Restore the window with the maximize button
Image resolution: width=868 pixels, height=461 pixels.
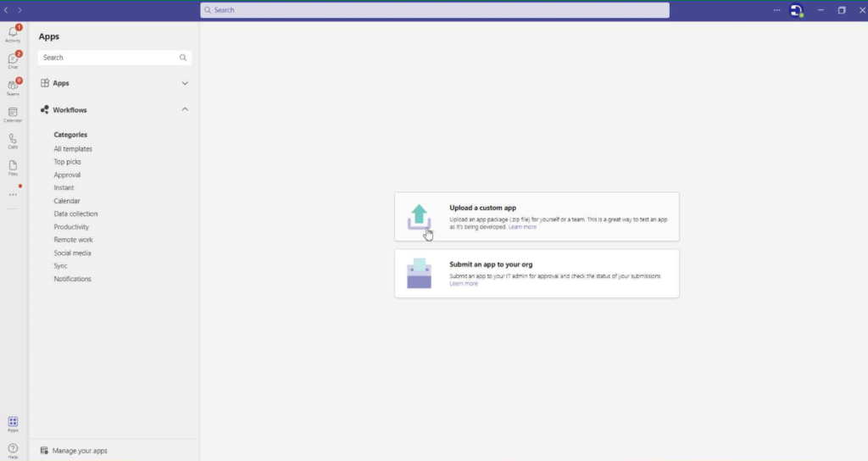coord(842,10)
